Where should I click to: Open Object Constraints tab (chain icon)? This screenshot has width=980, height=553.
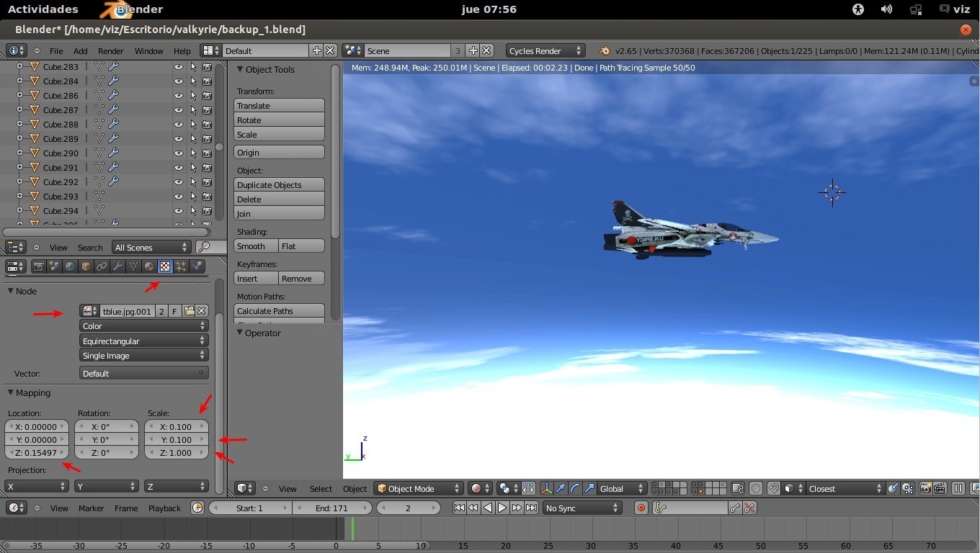pos(102,266)
